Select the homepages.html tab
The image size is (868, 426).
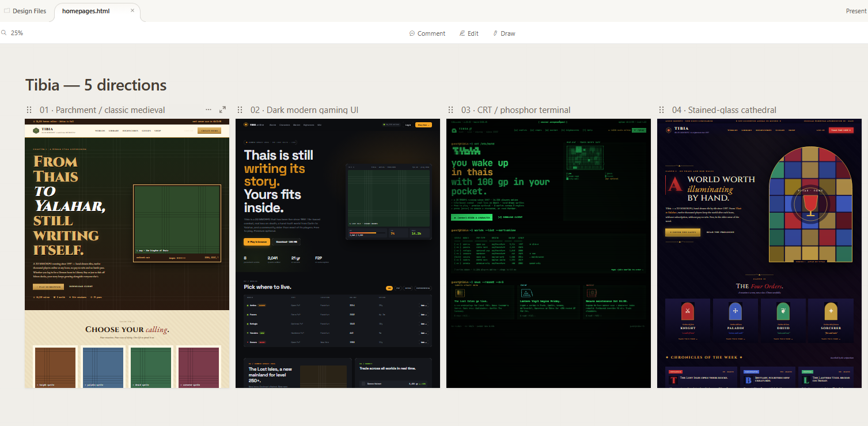click(x=86, y=11)
